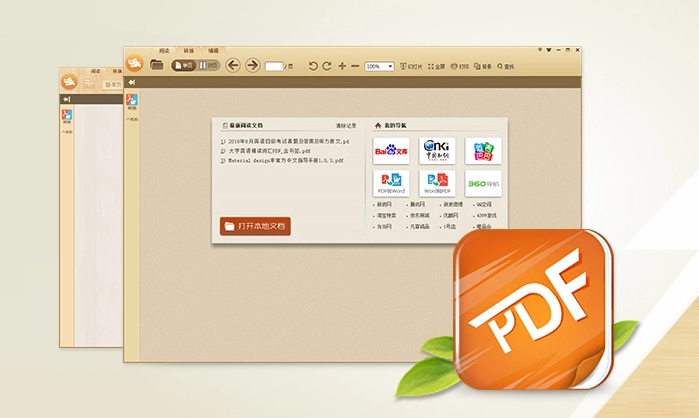This screenshot has width=699, height=418.
Task: Click the folder icon in back window
Action: pos(89,83)
